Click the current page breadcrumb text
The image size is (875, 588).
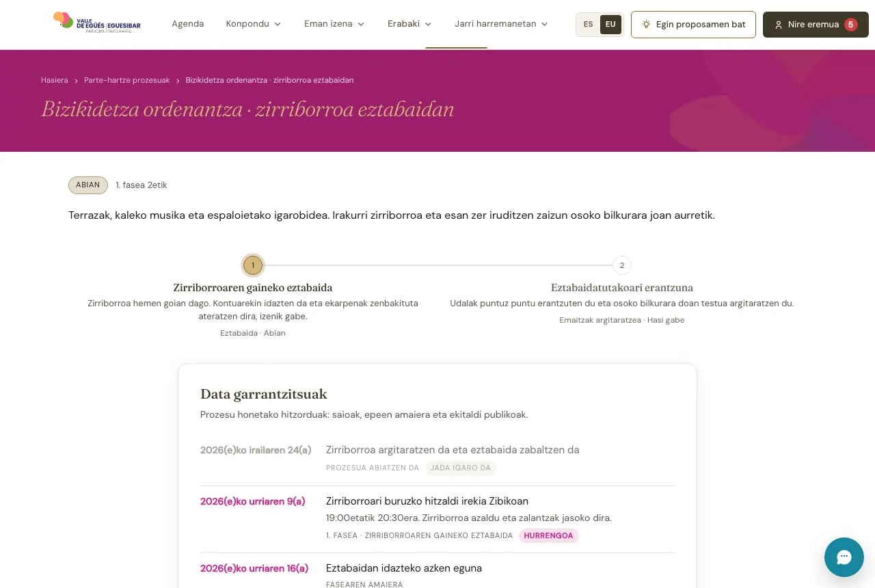tap(270, 80)
